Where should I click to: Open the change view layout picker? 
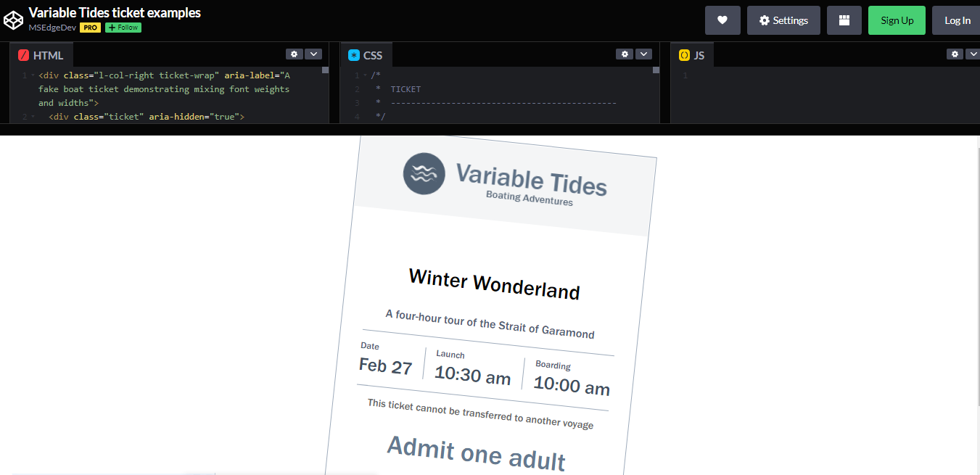(x=844, y=20)
